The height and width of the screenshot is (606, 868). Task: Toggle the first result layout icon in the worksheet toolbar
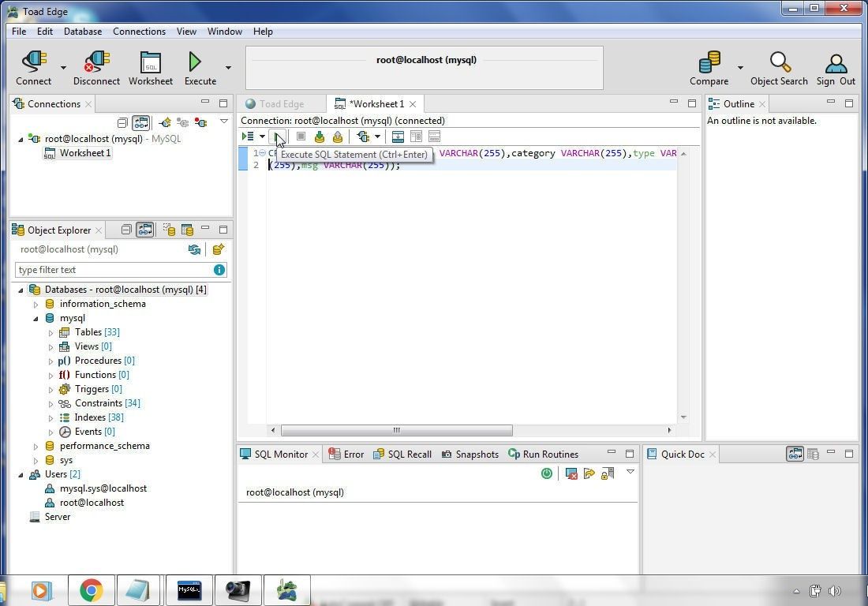point(398,137)
